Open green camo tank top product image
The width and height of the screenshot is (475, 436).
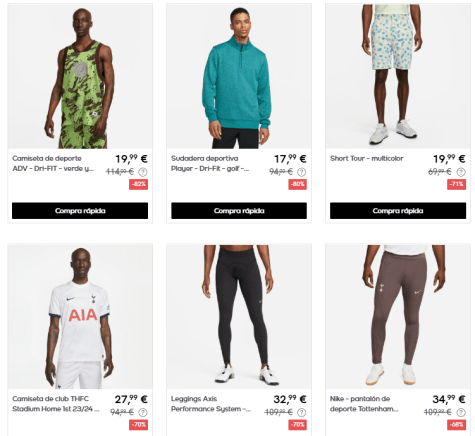[80, 76]
